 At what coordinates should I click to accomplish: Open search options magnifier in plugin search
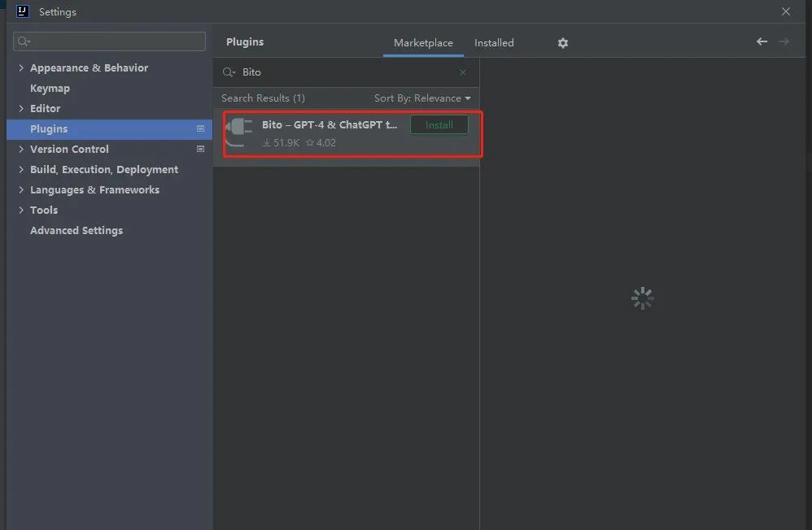pyautogui.click(x=229, y=72)
